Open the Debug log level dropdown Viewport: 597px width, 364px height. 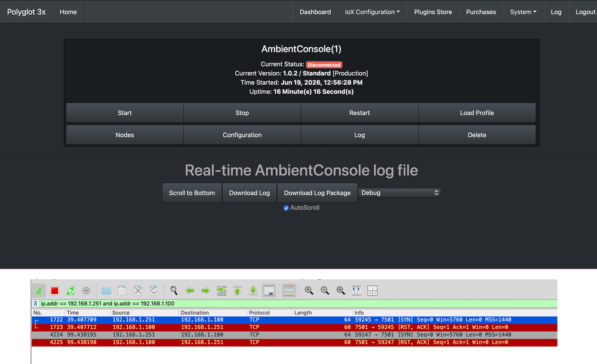click(399, 193)
